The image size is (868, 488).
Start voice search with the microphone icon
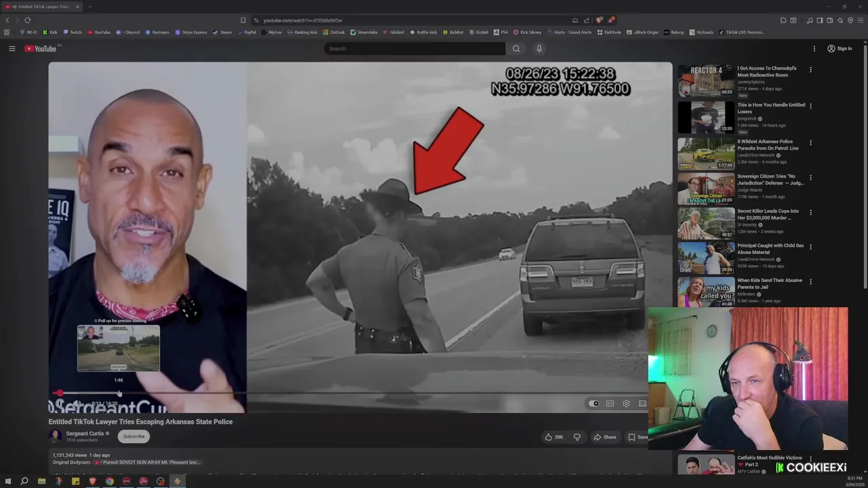(x=539, y=49)
